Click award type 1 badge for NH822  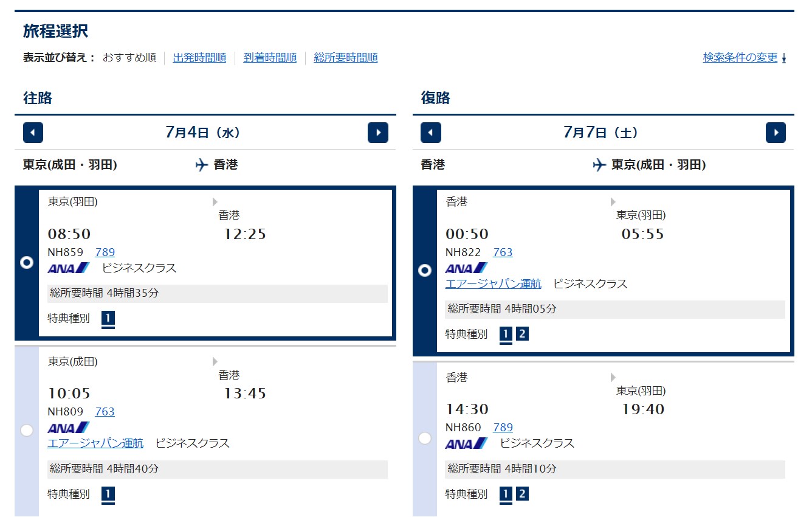[506, 335]
